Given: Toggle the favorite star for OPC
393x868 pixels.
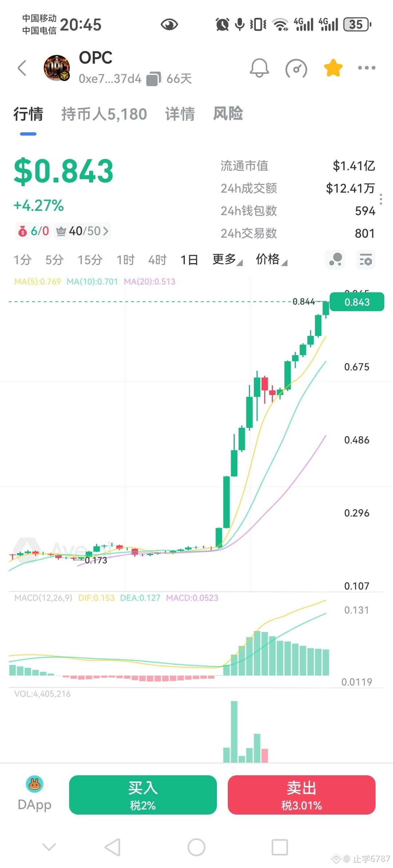Looking at the screenshot, I should coord(333,68).
